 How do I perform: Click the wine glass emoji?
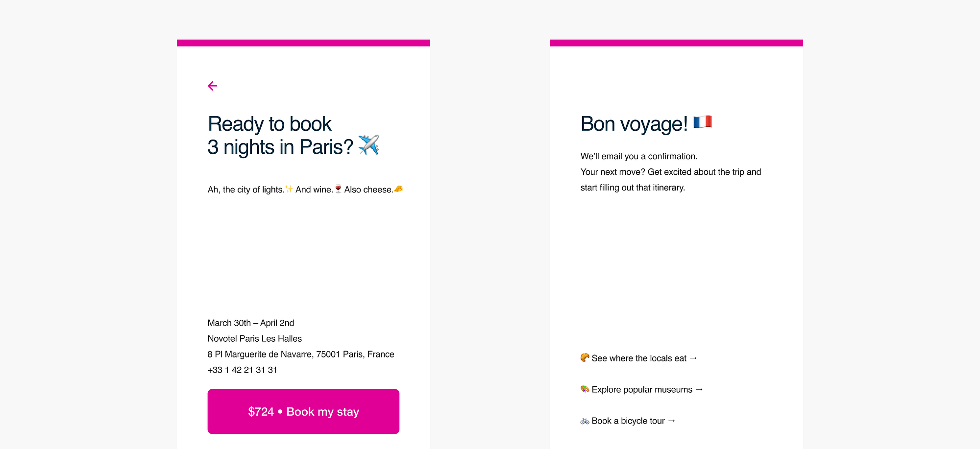pos(338,189)
